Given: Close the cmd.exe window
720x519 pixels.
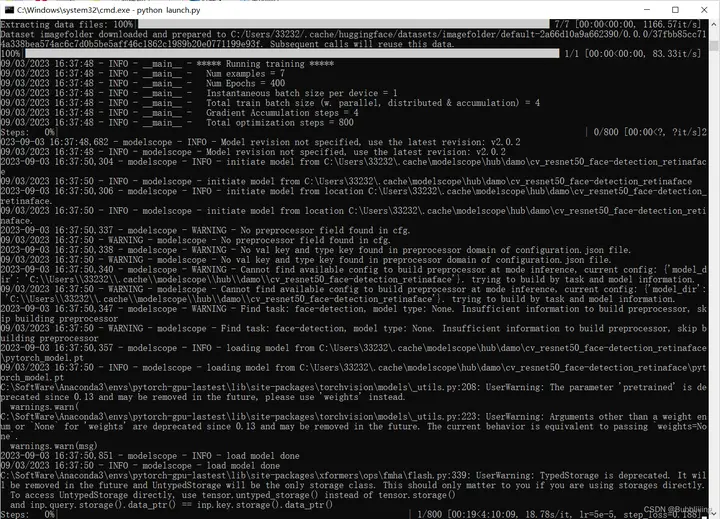Looking at the screenshot, I should click(704, 10).
